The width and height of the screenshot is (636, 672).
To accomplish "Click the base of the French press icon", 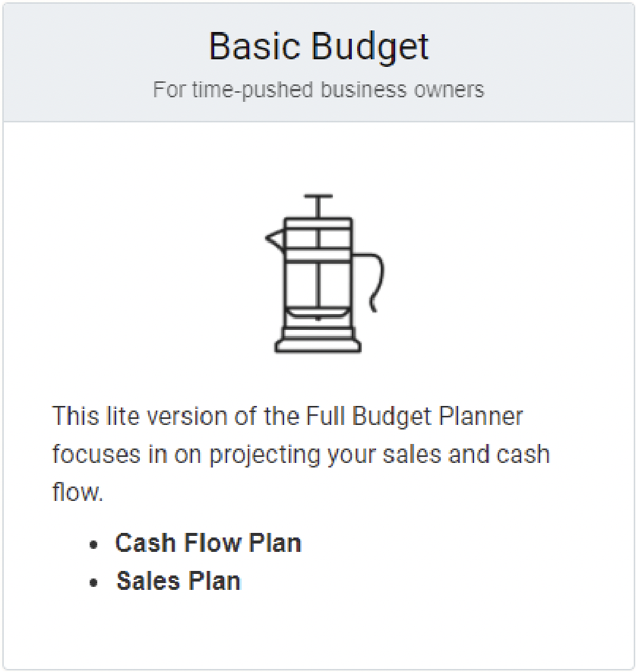I will tap(318, 341).
